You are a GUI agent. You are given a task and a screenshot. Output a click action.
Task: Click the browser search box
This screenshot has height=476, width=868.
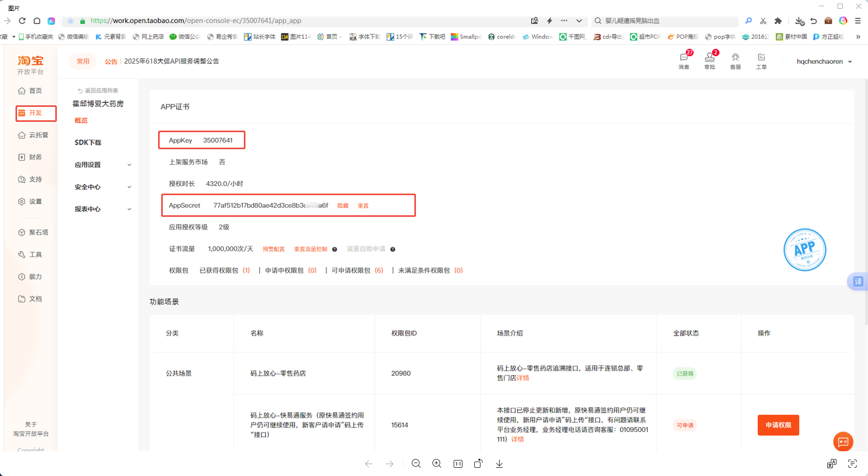(x=665, y=21)
